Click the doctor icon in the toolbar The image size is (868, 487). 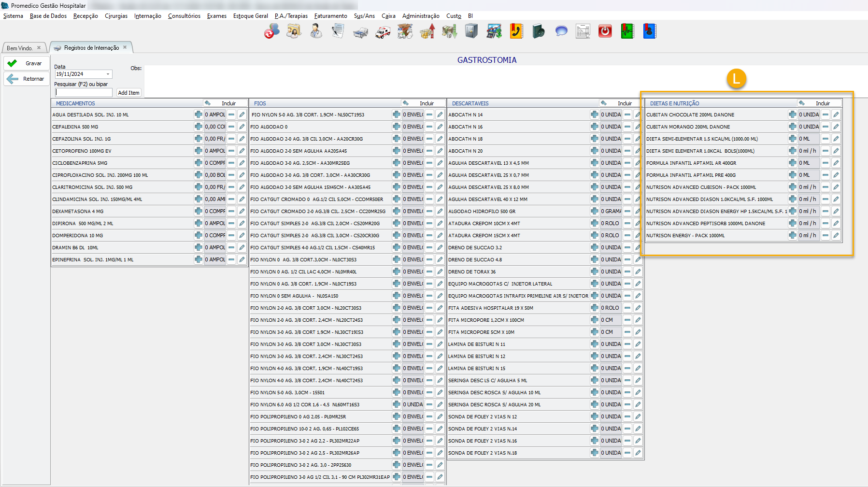point(316,32)
